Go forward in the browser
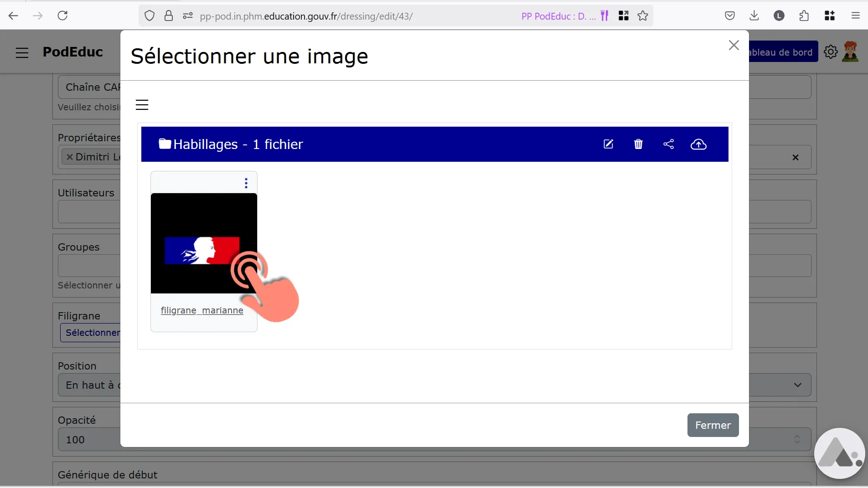The image size is (868, 488). (38, 15)
